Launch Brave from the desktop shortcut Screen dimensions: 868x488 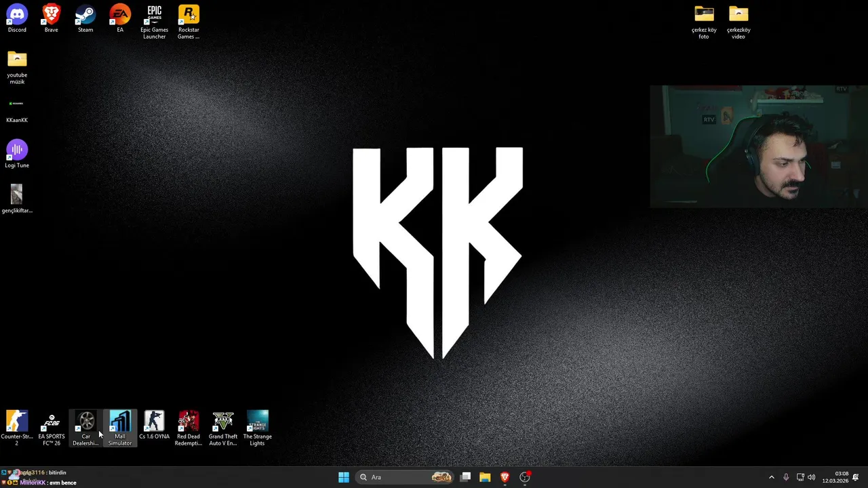coord(51,18)
